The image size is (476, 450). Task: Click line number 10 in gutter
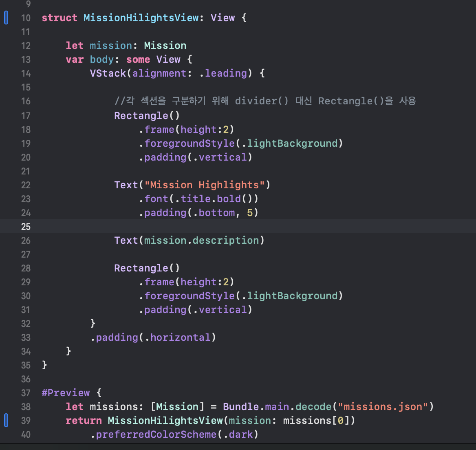(x=26, y=18)
